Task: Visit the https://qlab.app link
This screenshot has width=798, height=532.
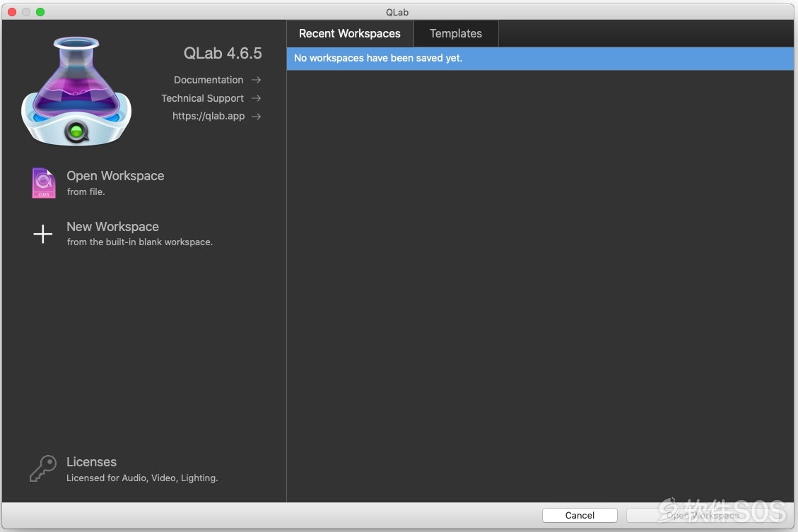Action: 208,116
